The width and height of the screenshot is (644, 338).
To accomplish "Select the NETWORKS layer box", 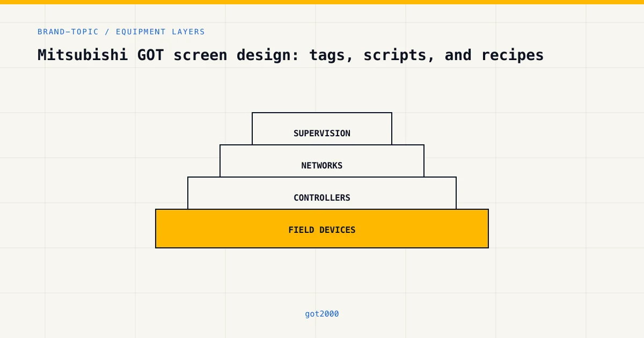I will pos(322,161).
